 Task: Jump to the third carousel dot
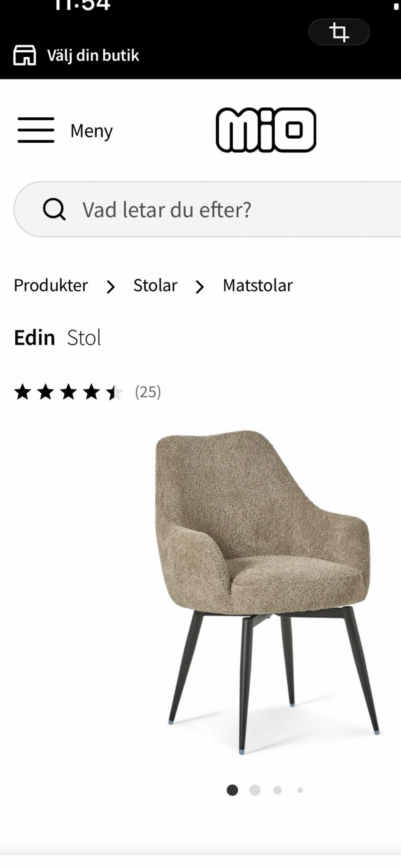(277, 790)
